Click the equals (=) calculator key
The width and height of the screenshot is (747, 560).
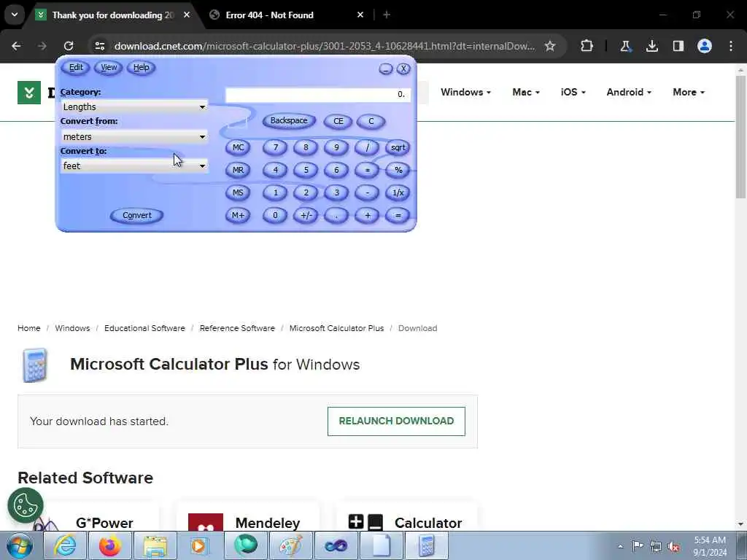(398, 215)
